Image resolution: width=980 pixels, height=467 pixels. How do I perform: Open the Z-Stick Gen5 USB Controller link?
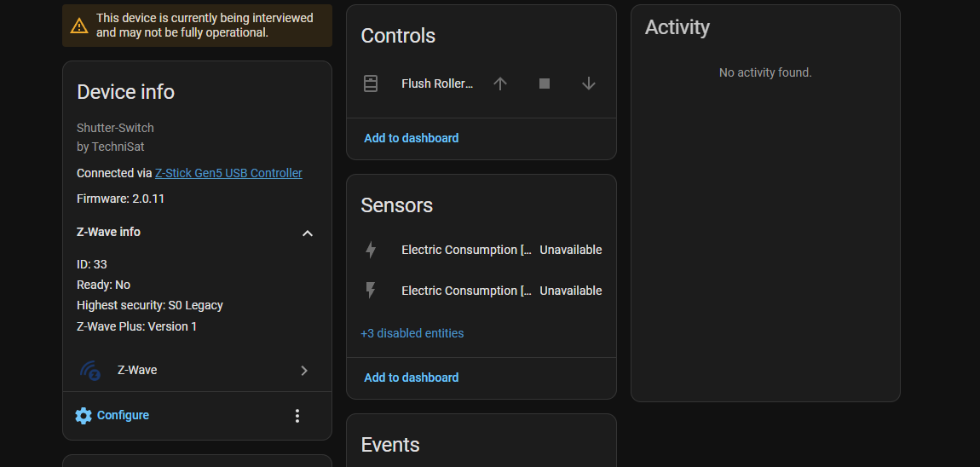coord(228,173)
